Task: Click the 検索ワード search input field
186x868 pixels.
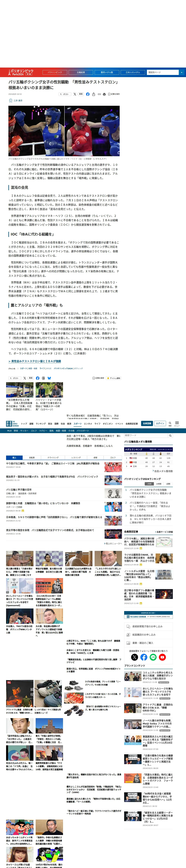Action: click(x=146, y=436)
